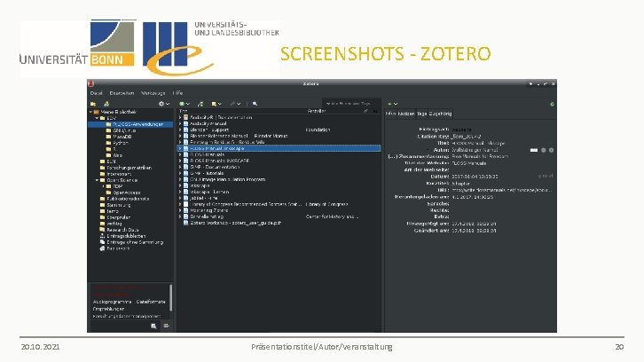Click the Audioprogramme - Dateiformate tag
The image size is (644, 362).
point(129,302)
